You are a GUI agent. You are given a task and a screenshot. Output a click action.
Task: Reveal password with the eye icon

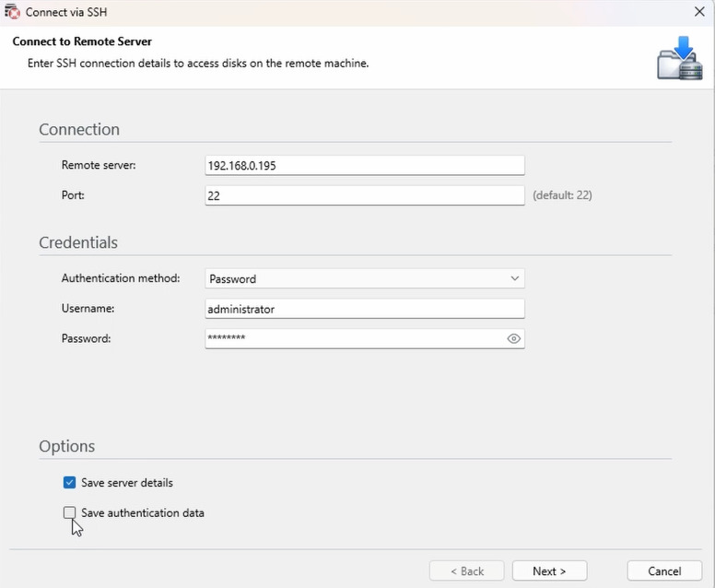coord(513,338)
